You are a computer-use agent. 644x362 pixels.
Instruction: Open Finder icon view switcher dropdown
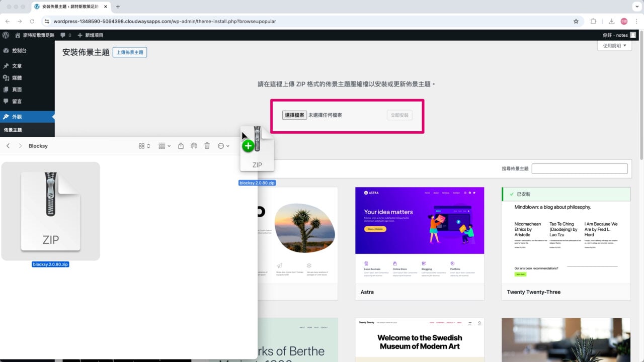pyautogui.click(x=144, y=146)
